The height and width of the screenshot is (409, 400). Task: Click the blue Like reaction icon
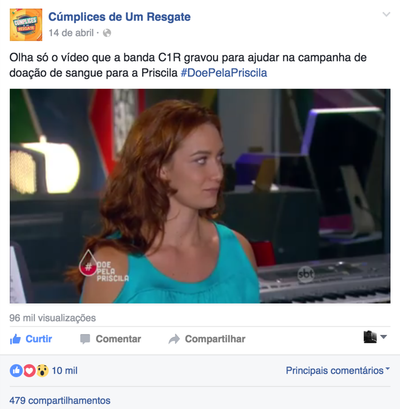(x=16, y=370)
